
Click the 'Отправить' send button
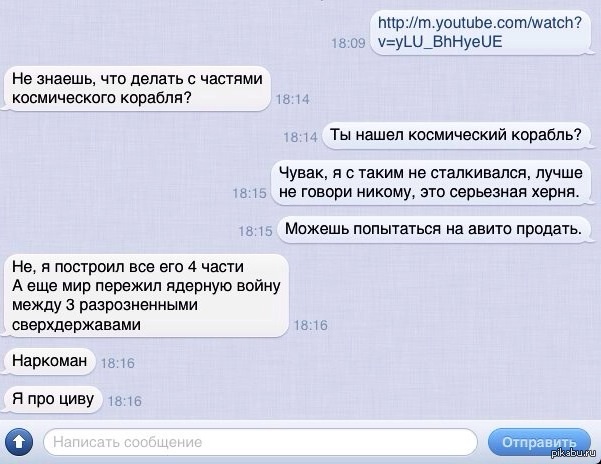[539, 442]
